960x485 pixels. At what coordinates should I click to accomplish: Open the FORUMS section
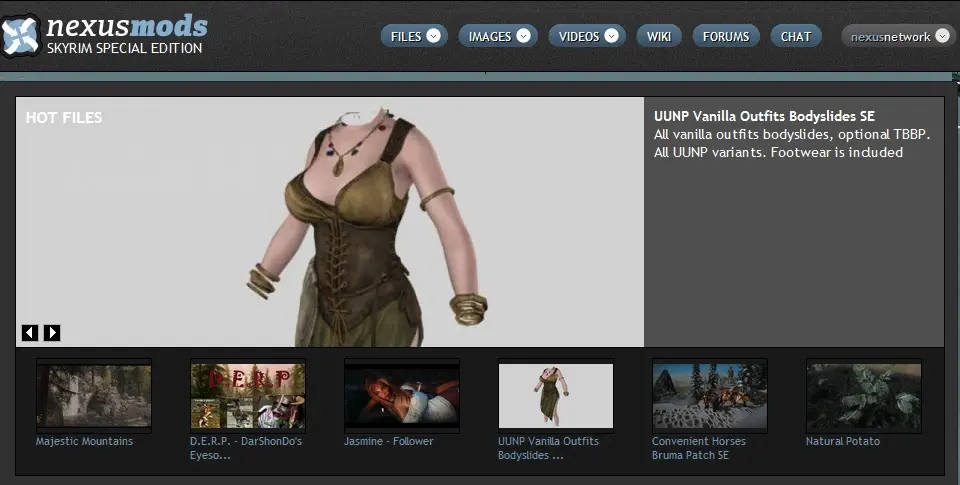point(726,36)
